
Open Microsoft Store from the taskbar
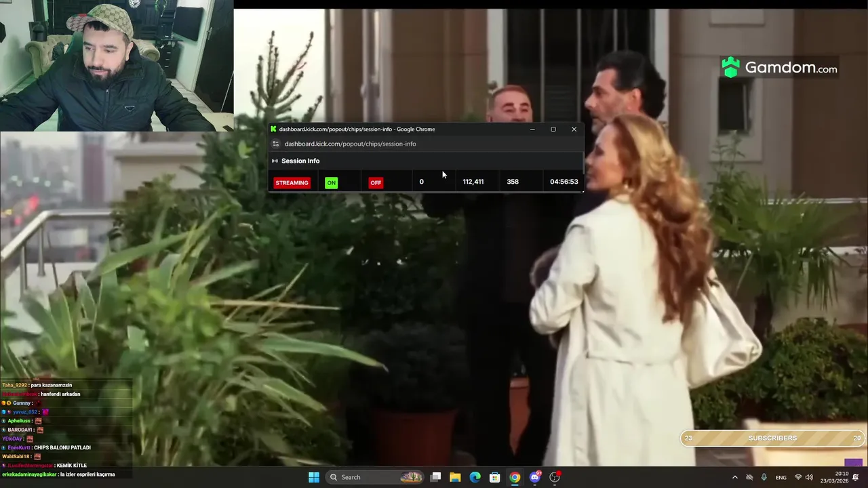495,477
